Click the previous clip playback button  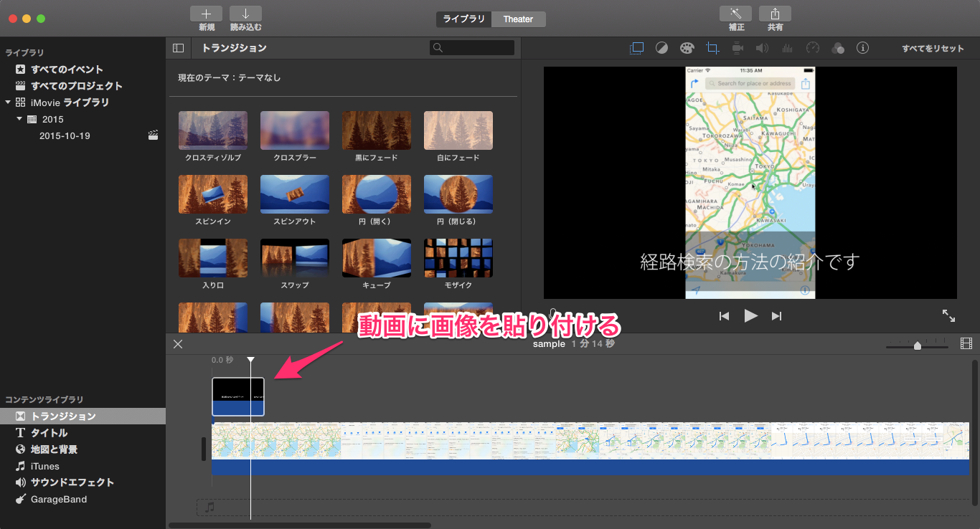(725, 316)
